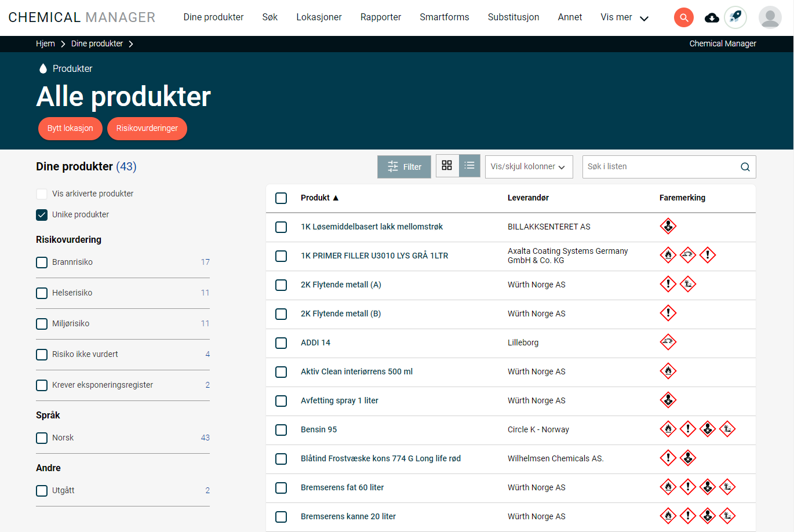Open the user profile avatar
Screen dimensions: 794x532
click(770, 17)
